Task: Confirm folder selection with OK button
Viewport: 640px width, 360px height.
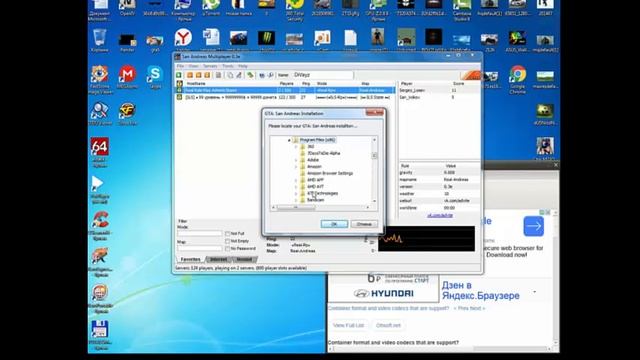Action: pos(334,224)
